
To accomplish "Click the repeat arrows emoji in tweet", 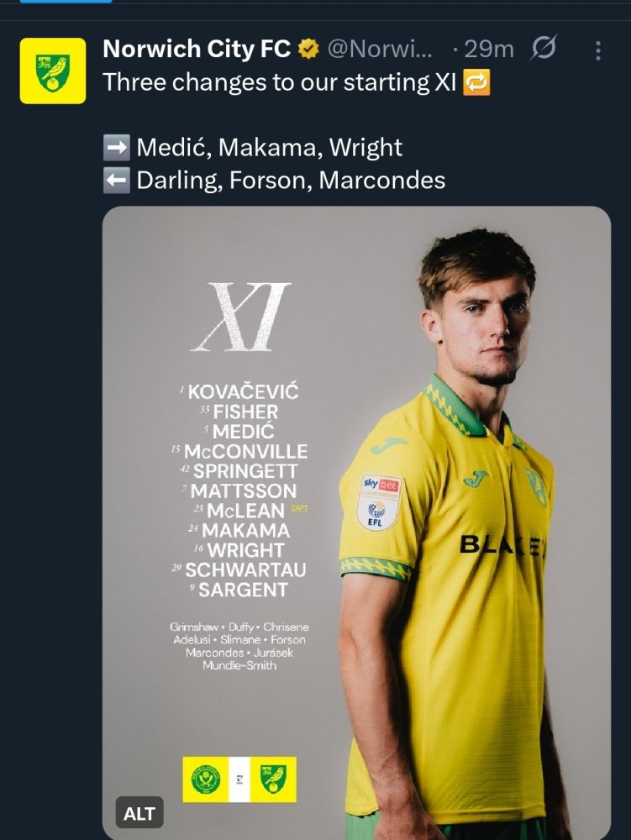I will click(x=476, y=83).
